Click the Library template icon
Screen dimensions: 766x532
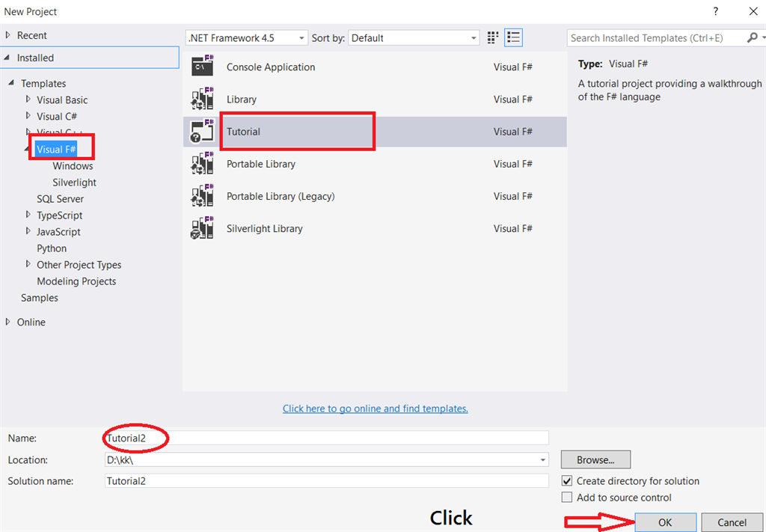tap(202, 99)
